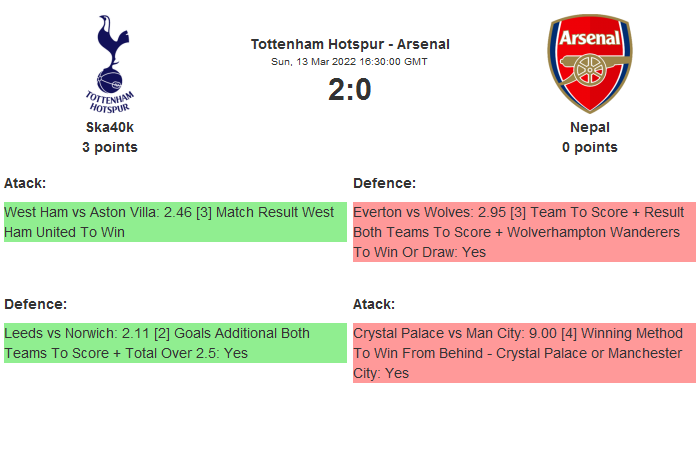
Task: Open the West Ham vs Aston Villa green bet
Action: click(174, 222)
